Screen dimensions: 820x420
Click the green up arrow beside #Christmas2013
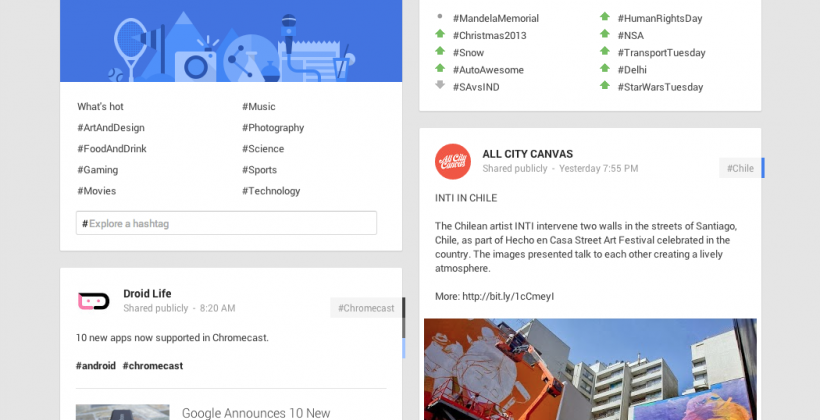pyautogui.click(x=440, y=34)
